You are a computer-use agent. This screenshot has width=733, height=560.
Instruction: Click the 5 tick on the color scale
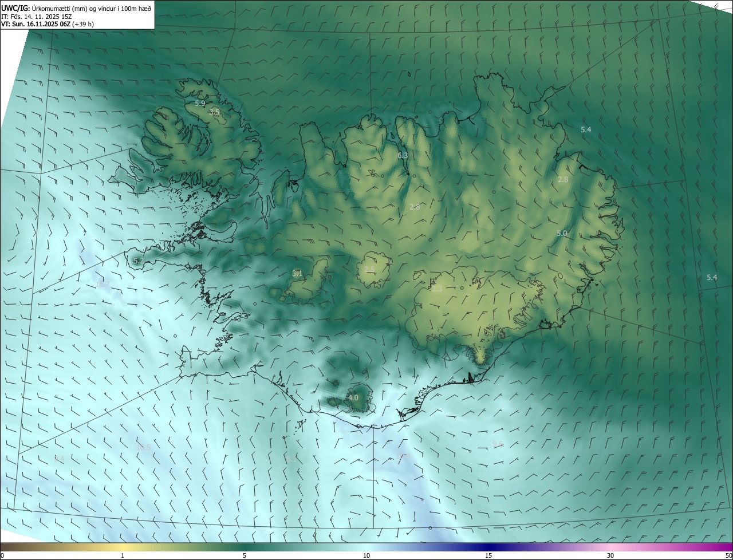245,555
